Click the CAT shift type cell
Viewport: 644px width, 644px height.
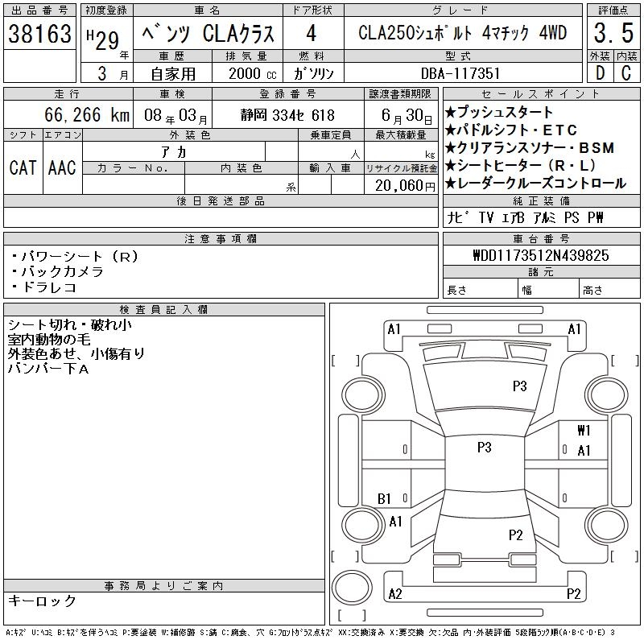click(23, 167)
